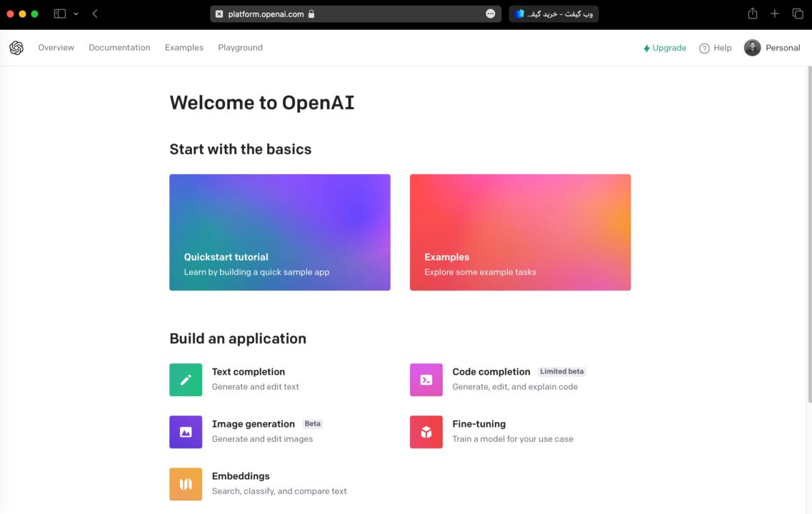Click the Safari share icon

[753, 14]
